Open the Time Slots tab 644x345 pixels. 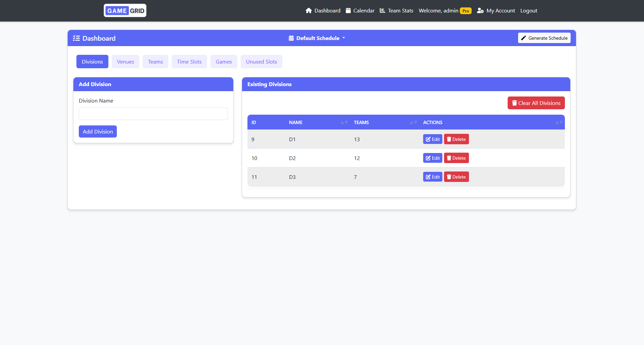(x=189, y=62)
